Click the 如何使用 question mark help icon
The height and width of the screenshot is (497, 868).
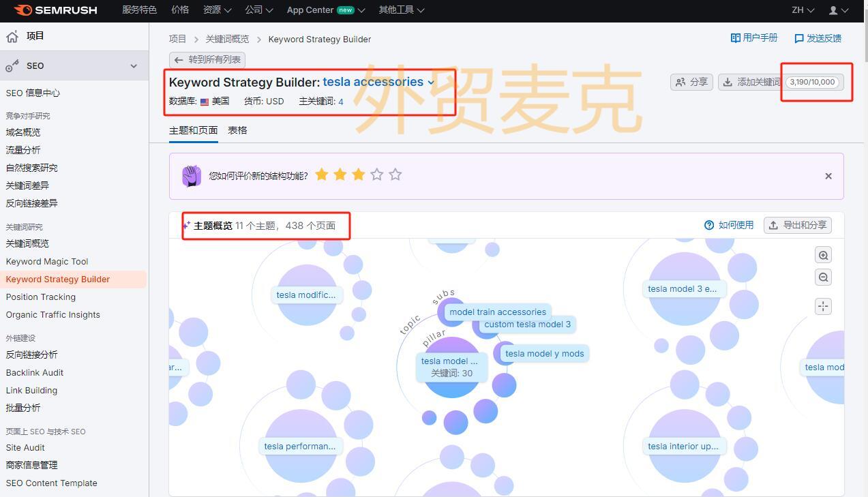tap(708, 224)
